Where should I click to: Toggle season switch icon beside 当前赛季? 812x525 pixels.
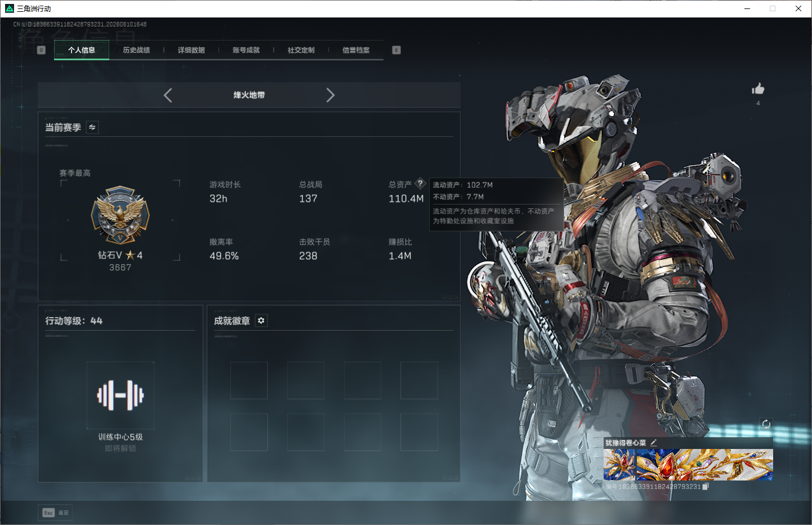tap(92, 127)
